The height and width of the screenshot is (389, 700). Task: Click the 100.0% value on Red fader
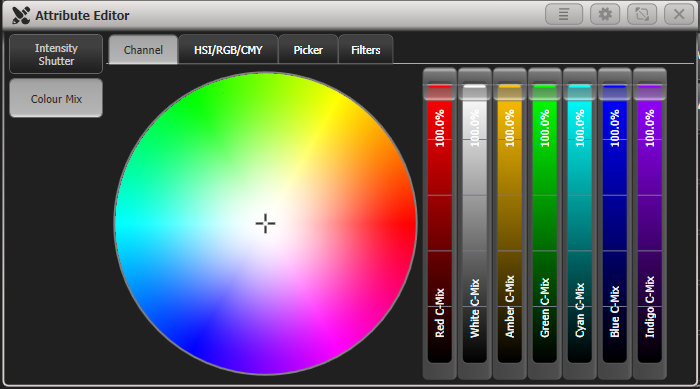coord(440,128)
